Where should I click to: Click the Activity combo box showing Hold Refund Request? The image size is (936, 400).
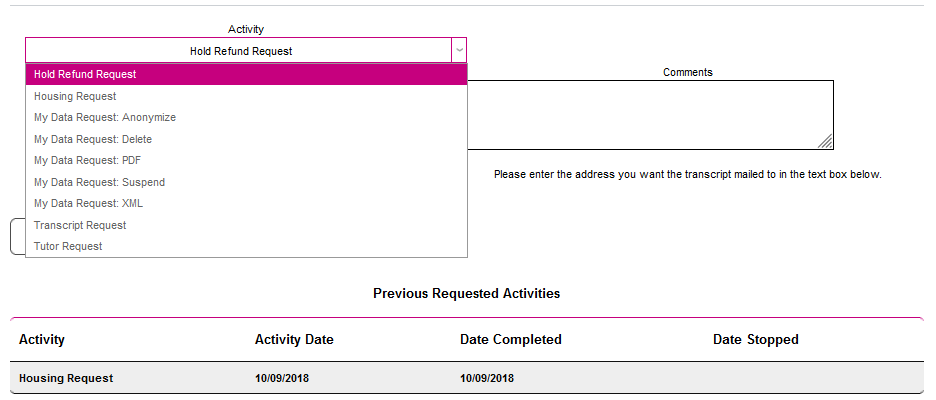point(240,51)
